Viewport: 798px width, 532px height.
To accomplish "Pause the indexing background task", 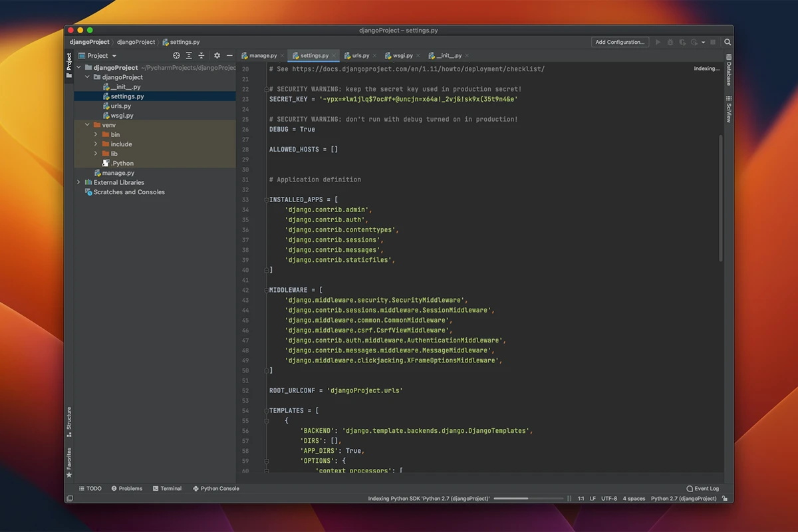I will pyautogui.click(x=569, y=499).
